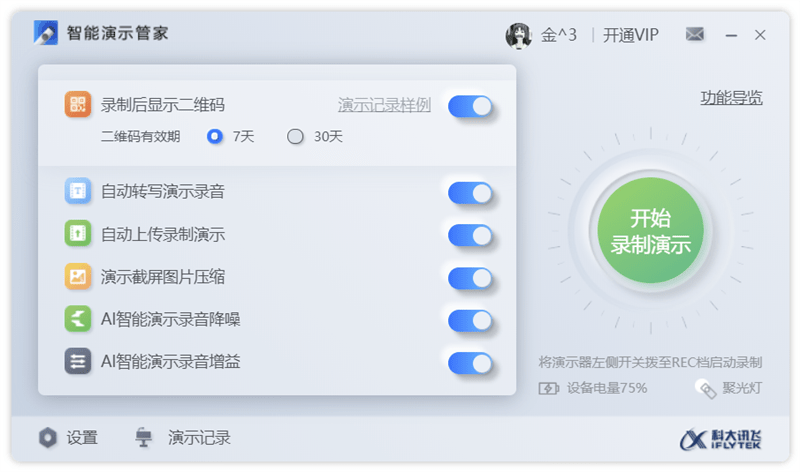
Task: Toggle 演示截屏图片压缩 switch
Action: [x=470, y=278]
